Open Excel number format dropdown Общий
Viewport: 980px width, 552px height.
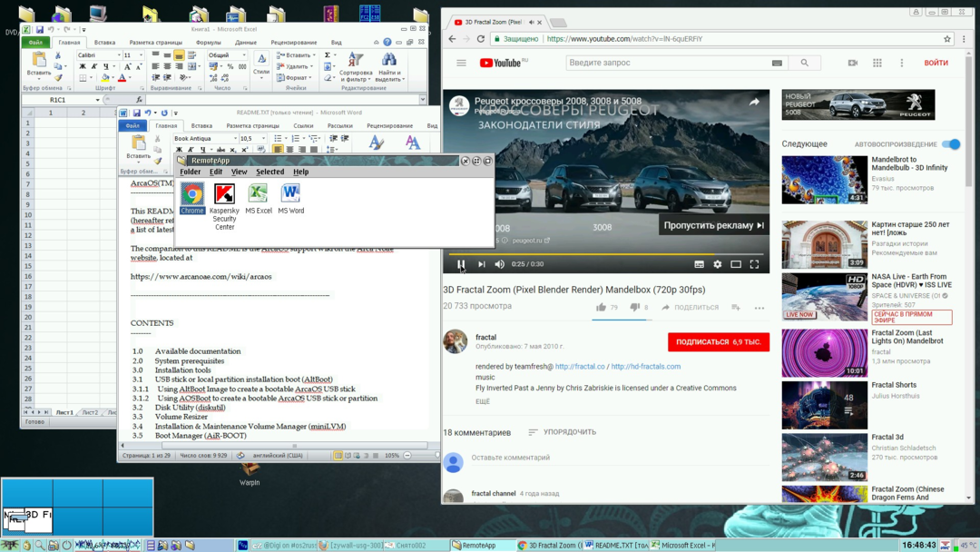click(243, 55)
